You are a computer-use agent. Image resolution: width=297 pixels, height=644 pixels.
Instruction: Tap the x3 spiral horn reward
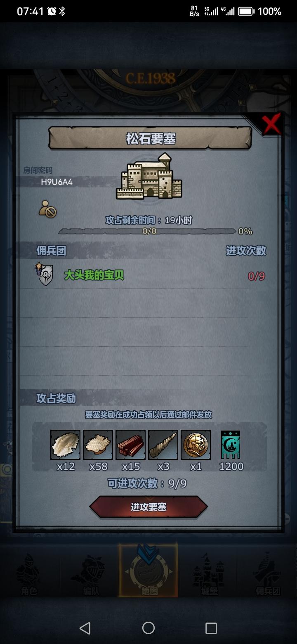tap(163, 445)
